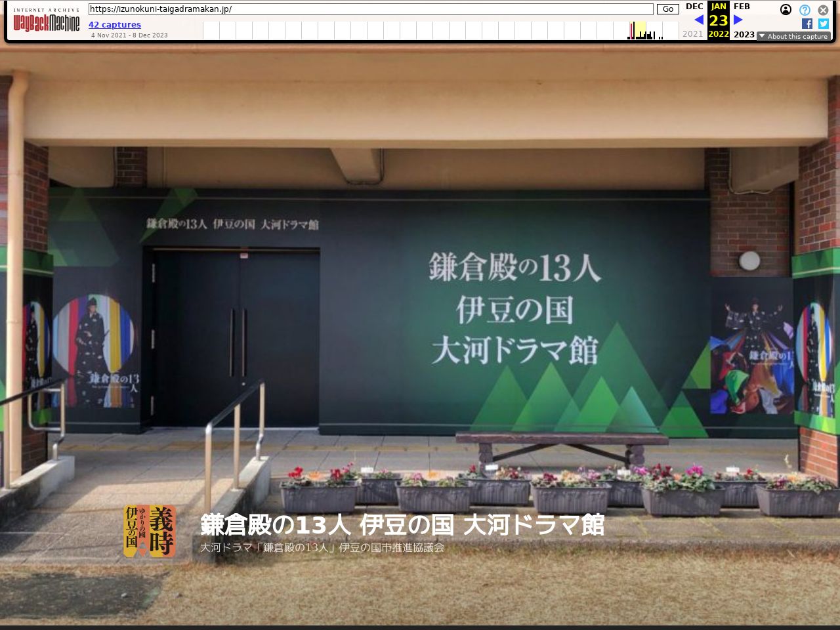
Task: Share capture on Twitter
Action: [824, 24]
